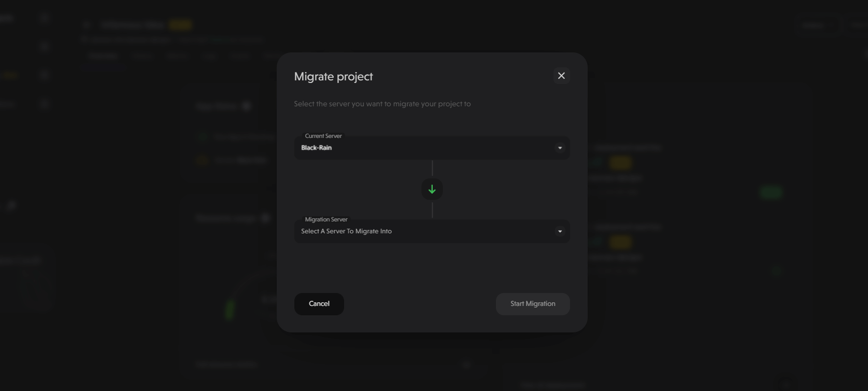
Task: Open the Current Server dropdown
Action: point(432,148)
